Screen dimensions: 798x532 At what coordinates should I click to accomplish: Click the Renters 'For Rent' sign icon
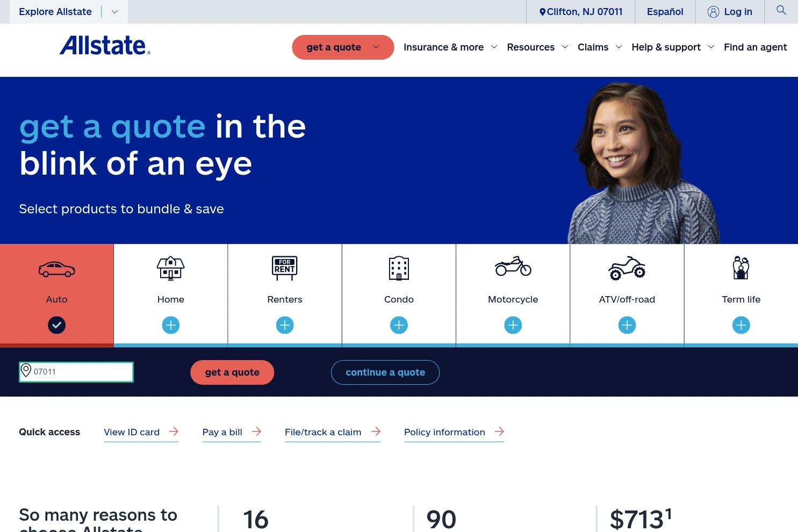pos(285,268)
